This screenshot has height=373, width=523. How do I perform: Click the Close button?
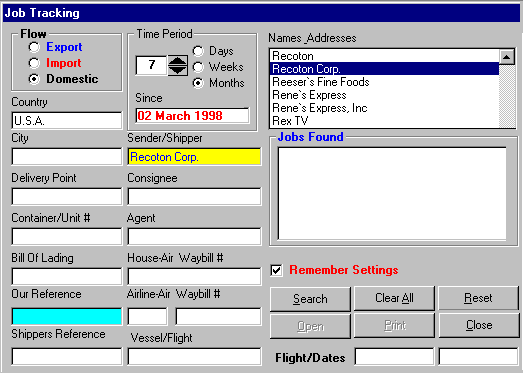coord(478,325)
